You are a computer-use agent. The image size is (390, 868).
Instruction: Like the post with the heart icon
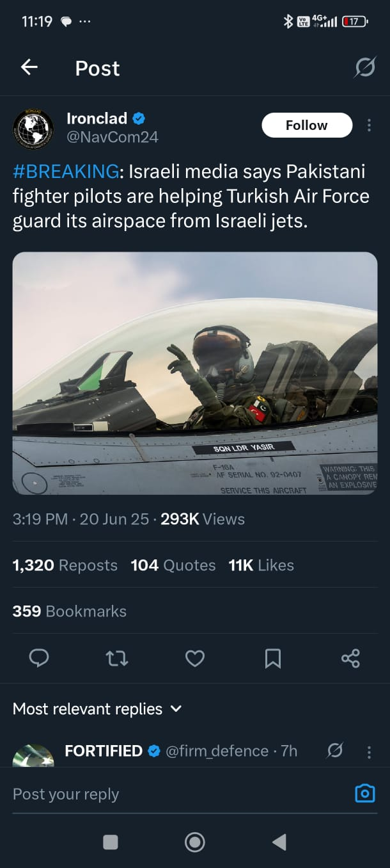pyautogui.click(x=195, y=658)
